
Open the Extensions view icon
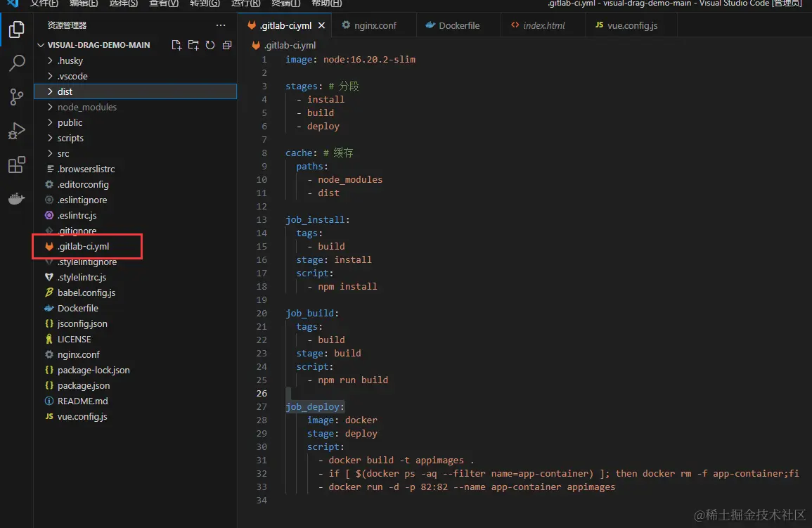coord(16,165)
